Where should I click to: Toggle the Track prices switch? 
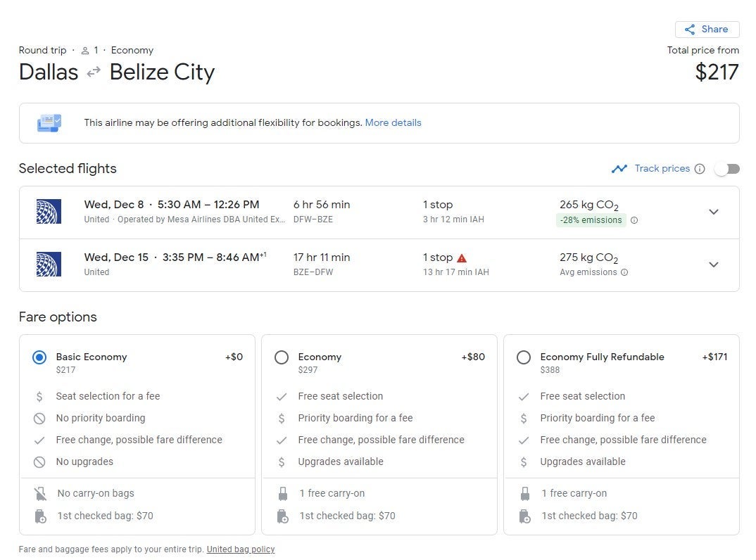(727, 169)
